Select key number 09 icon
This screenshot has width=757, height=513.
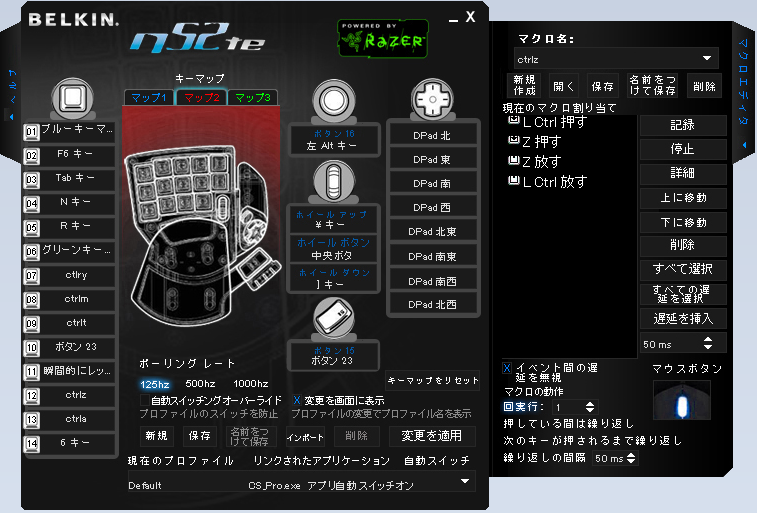coord(31,323)
